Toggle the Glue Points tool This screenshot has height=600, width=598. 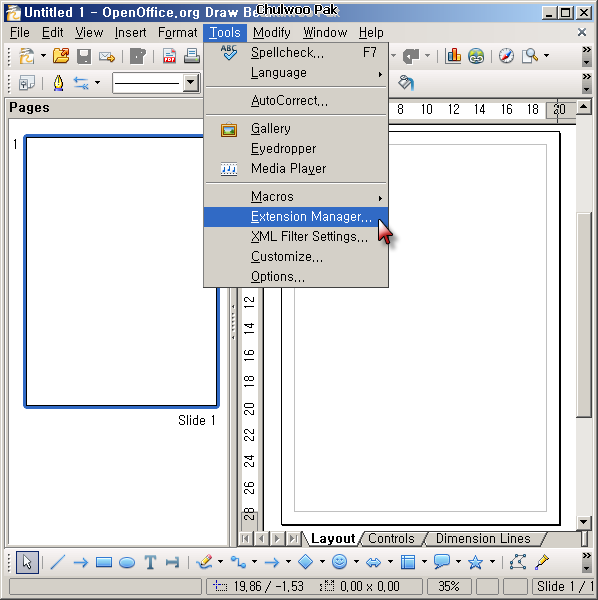click(x=541, y=562)
